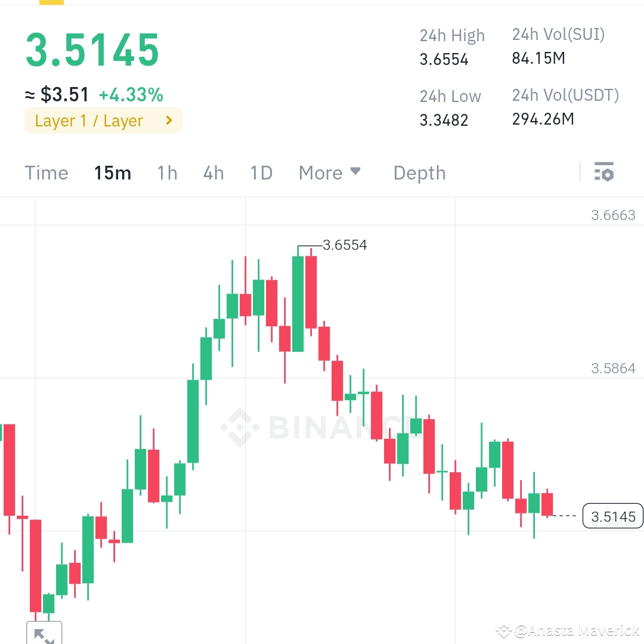Open the More intervals dropdown
The height and width of the screenshot is (644, 644).
point(330,172)
